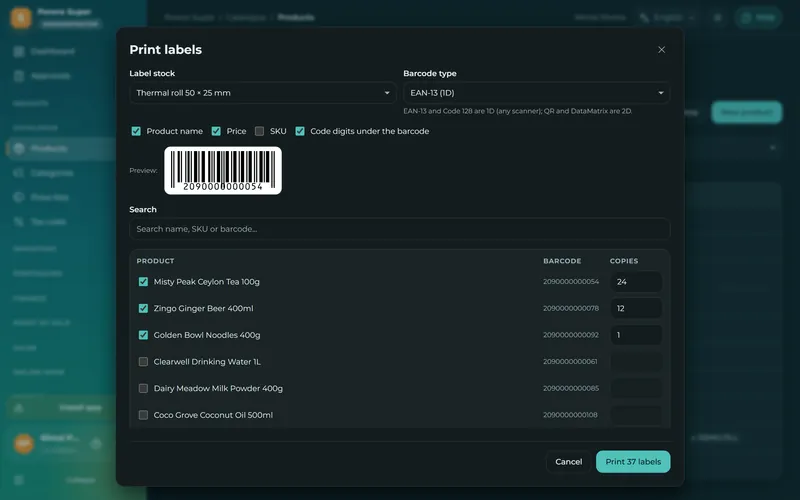
Task: Edit copies field for Zingo Ginger Beer
Action: point(636,308)
